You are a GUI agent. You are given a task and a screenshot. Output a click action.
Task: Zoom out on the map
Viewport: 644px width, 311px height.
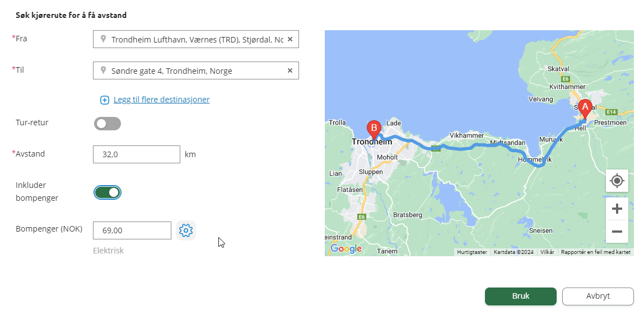coord(617,232)
